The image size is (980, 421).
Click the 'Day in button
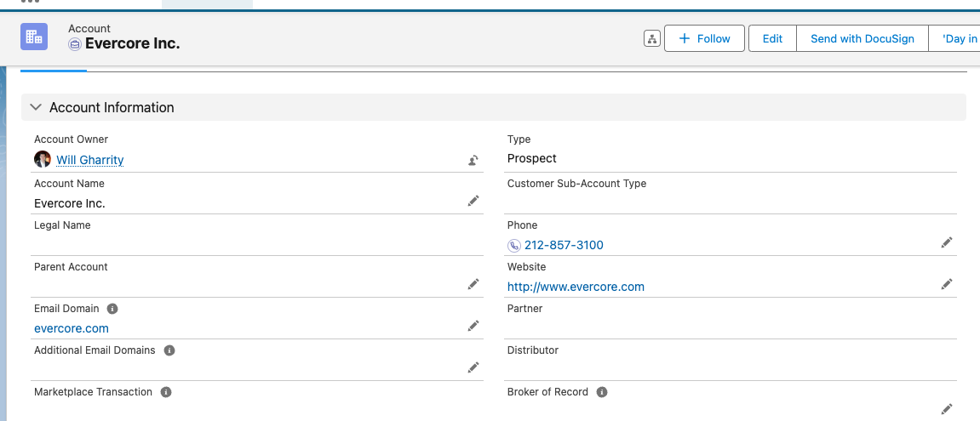pos(954,39)
